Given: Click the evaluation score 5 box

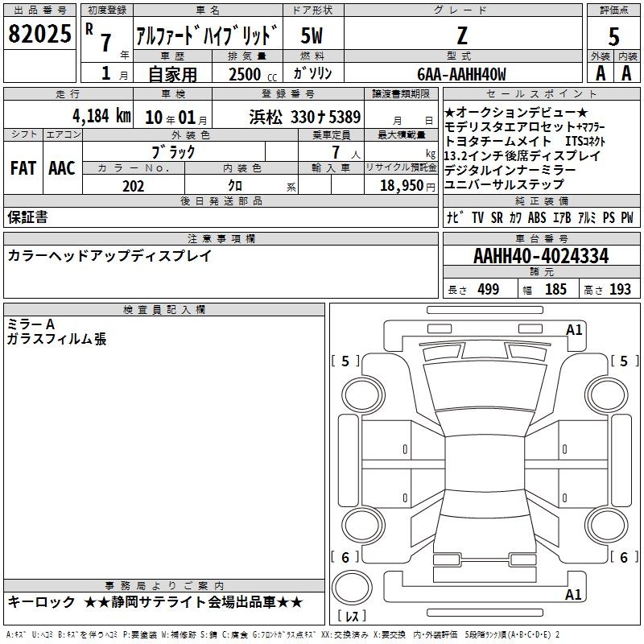Looking at the screenshot, I should 613,36.
